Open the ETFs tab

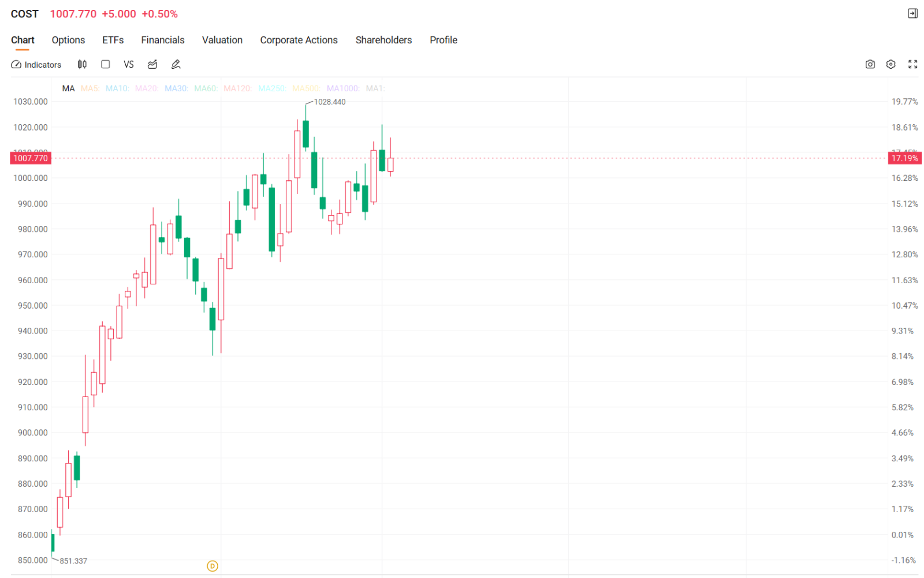pos(113,40)
